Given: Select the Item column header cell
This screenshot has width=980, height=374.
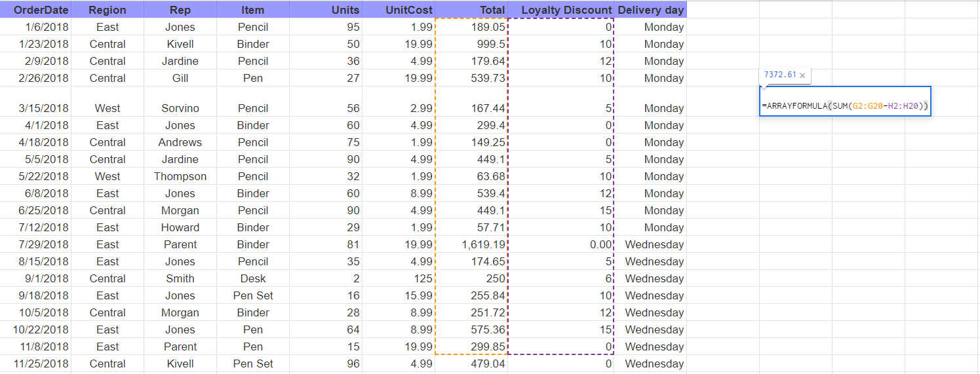Looking at the screenshot, I should [253, 10].
